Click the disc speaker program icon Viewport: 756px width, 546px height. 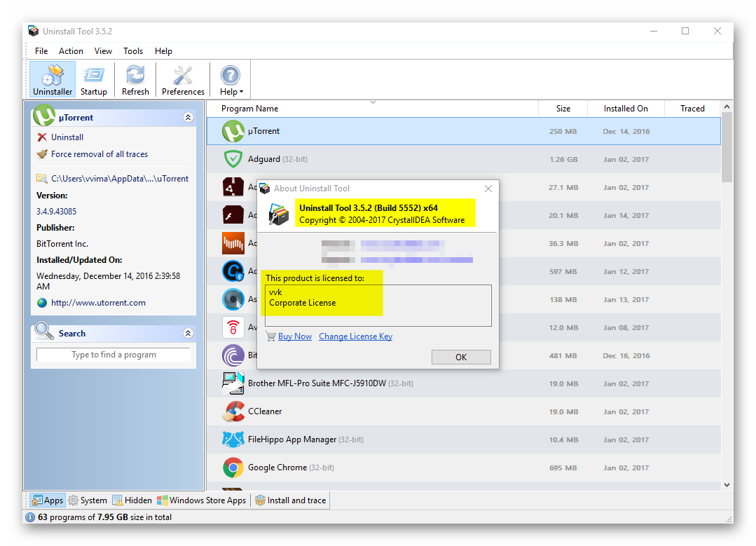click(x=233, y=299)
